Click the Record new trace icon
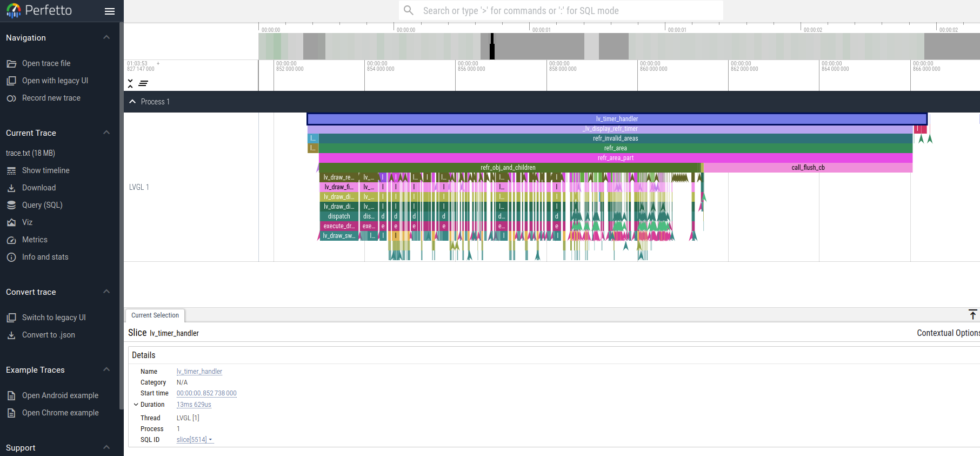This screenshot has height=456, width=980. [11, 98]
